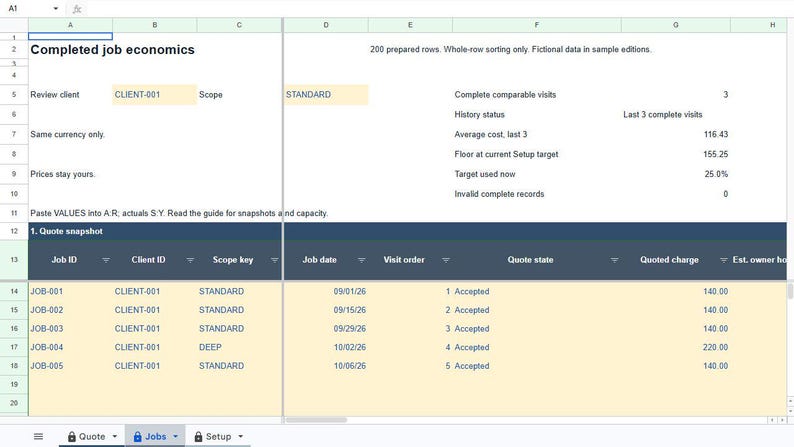Click the 09/15/26 job date cell
Viewport: 794px width, 447px height.
[326, 310]
